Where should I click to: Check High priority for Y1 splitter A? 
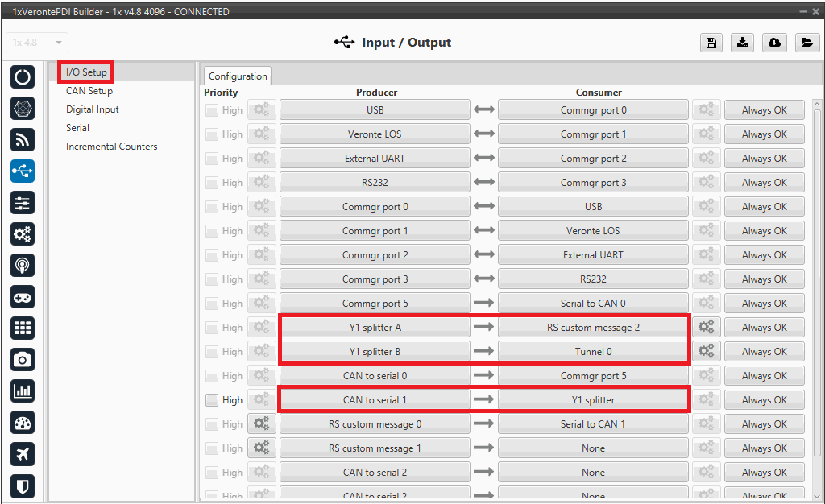click(212, 328)
